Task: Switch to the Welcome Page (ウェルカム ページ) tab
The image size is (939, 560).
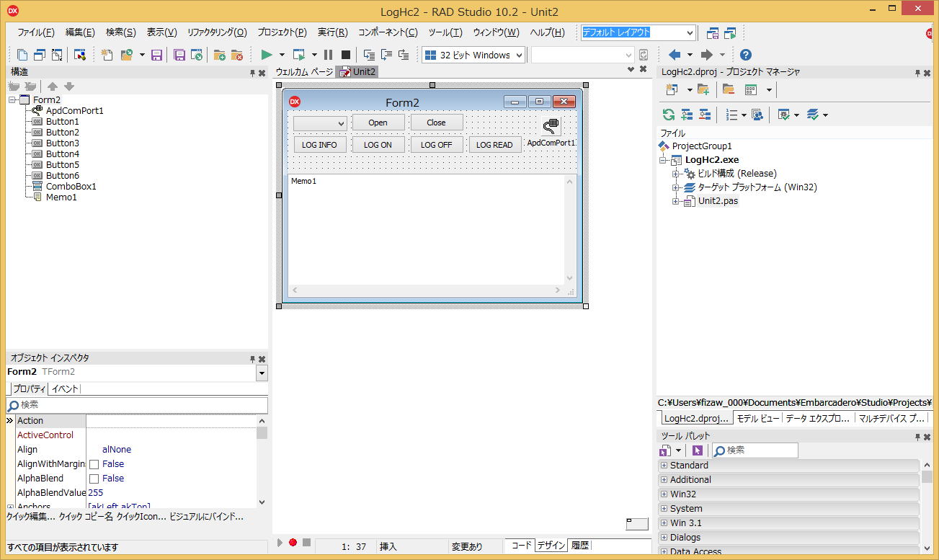Action: click(x=304, y=72)
